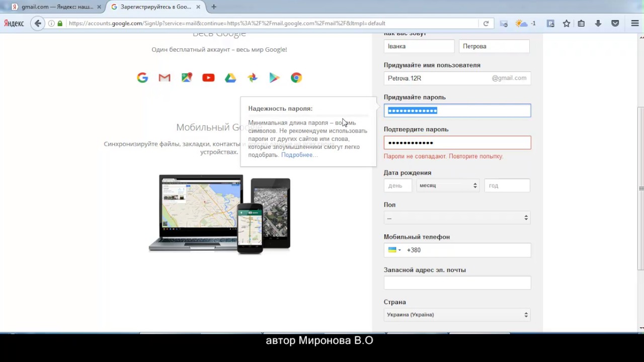Click the last name field with Петрова
Image resolution: width=644 pixels, height=362 pixels.
[494, 46]
